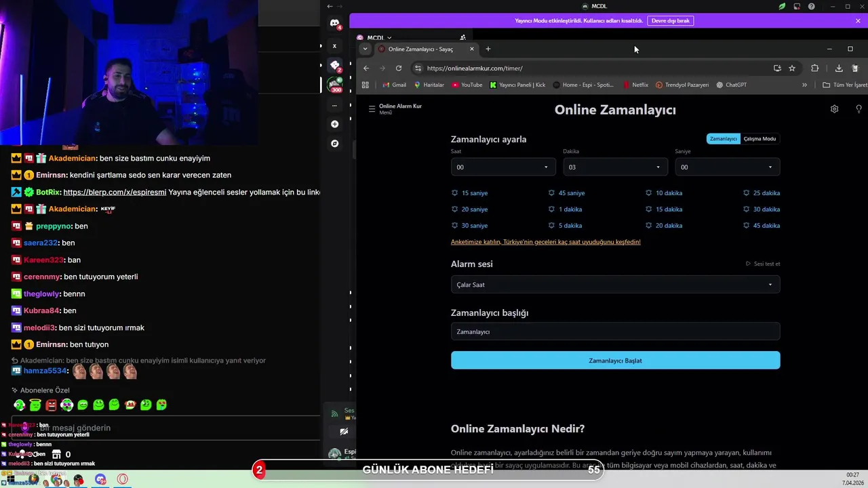Viewport: 868px width, 488px height.
Task: Open the ChatGPT bookmark
Action: (x=732, y=85)
